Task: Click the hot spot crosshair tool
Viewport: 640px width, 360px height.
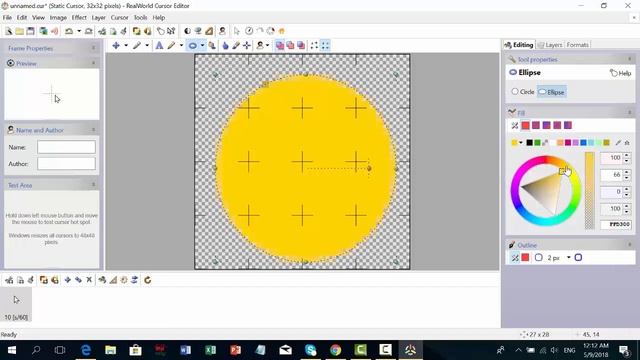Action: (x=247, y=46)
